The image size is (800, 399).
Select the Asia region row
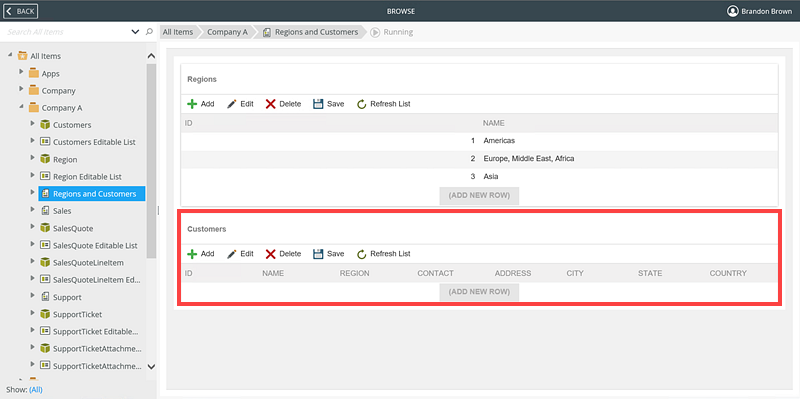click(x=480, y=177)
